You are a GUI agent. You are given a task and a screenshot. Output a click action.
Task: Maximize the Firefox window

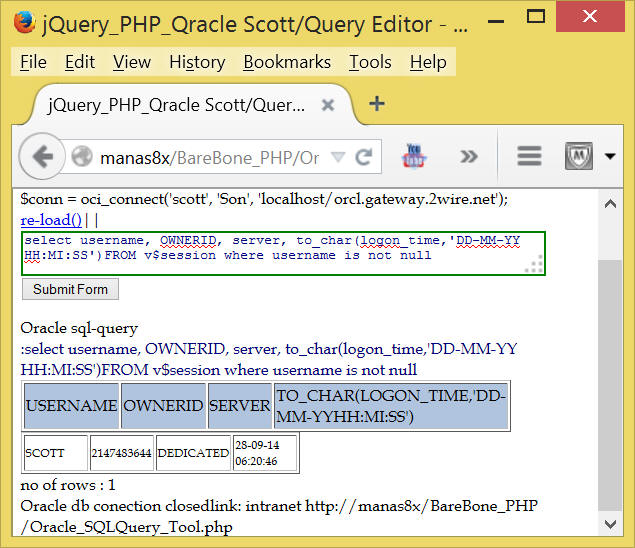535,17
